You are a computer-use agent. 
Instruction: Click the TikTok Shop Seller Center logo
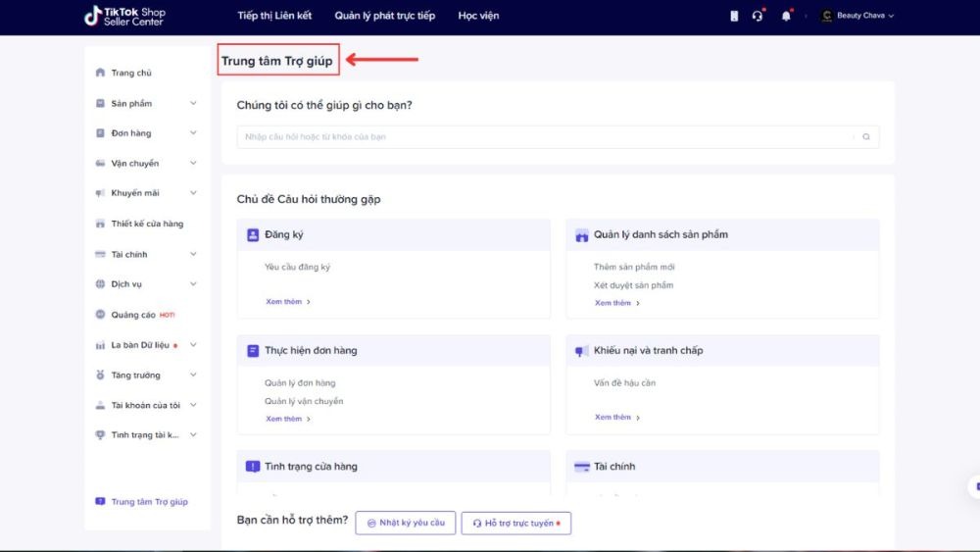[x=125, y=16]
